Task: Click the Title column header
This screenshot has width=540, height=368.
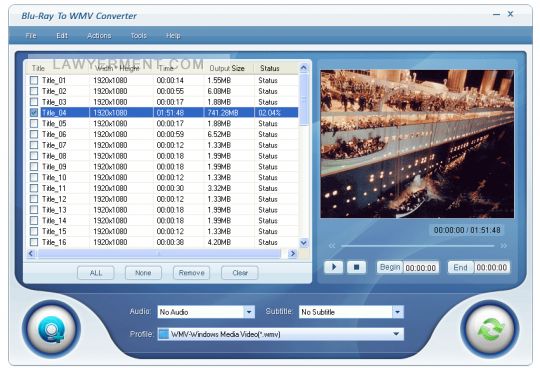Action: (x=58, y=68)
